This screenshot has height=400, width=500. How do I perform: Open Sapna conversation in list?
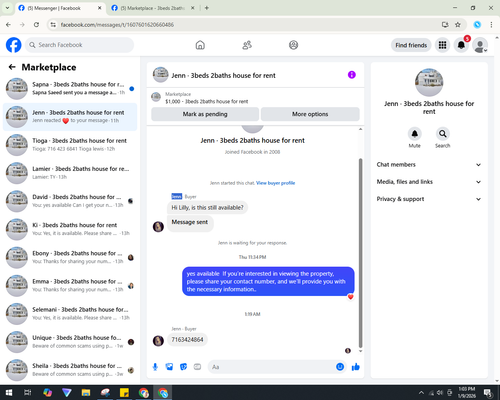point(70,89)
